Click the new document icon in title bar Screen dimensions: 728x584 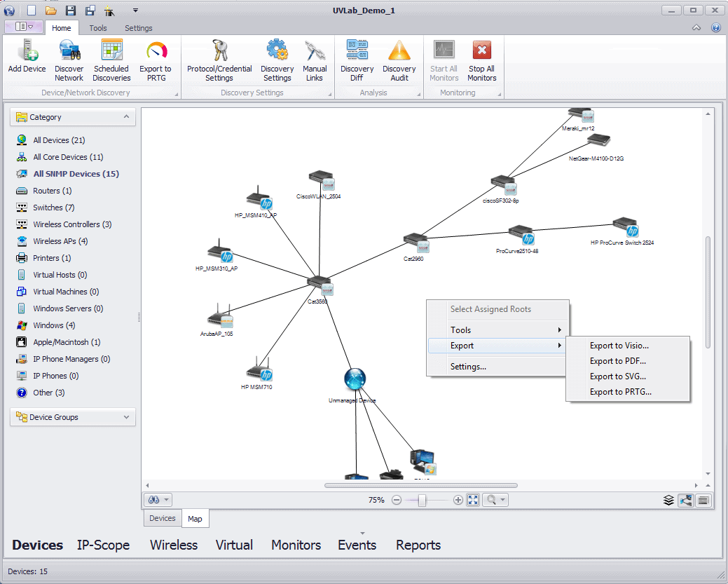(x=32, y=11)
